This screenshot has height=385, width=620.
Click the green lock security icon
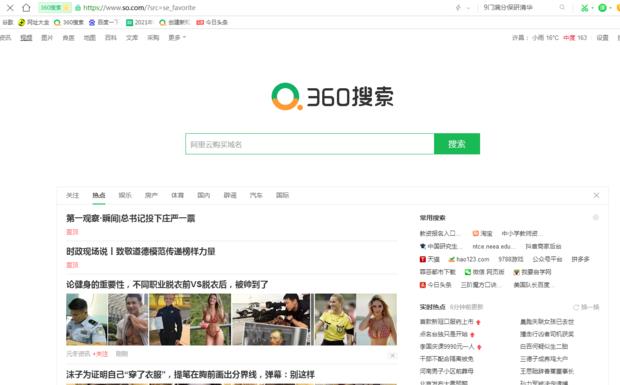click(x=78, y=8)
